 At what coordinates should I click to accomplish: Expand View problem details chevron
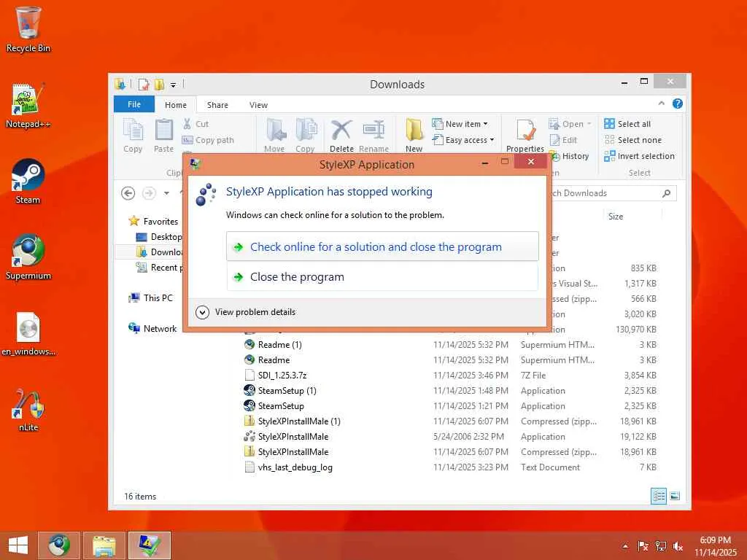(203, 312)
